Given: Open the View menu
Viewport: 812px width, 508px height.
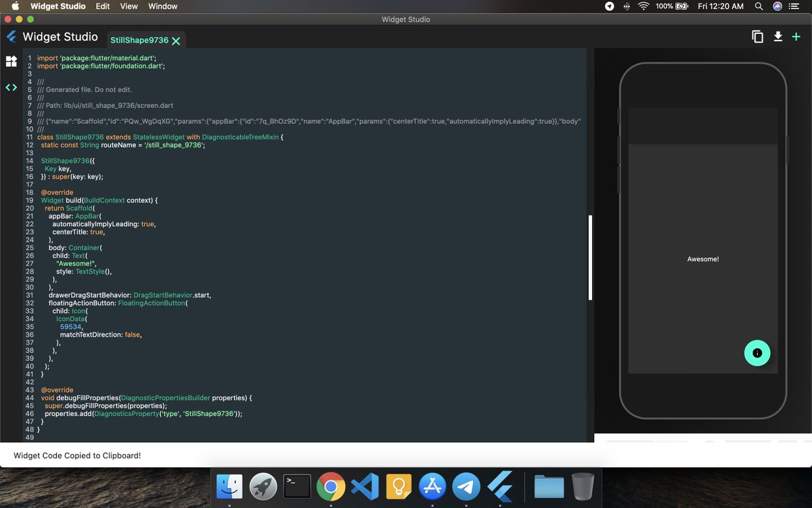Looking at the screenshot, I should click(129, 6).
